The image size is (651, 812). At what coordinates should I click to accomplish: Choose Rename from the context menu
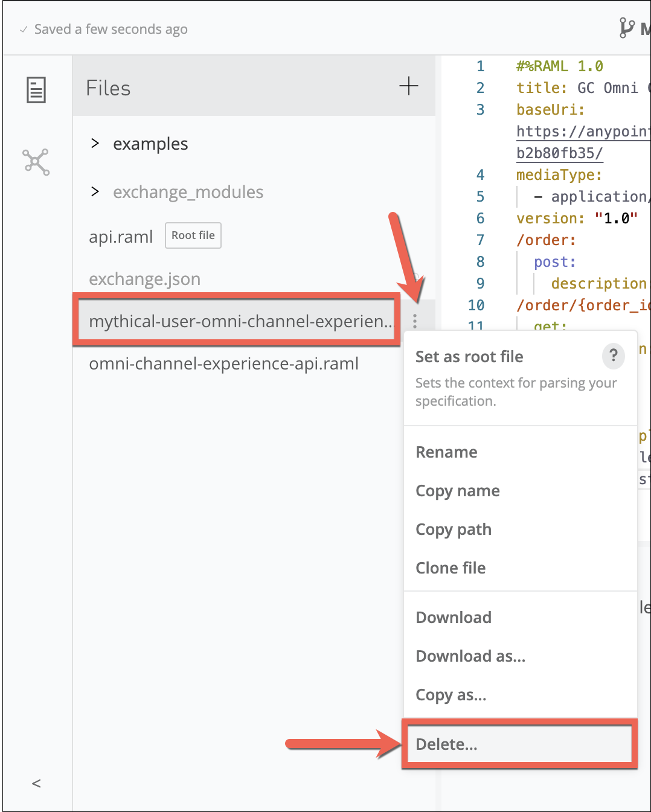446,452
